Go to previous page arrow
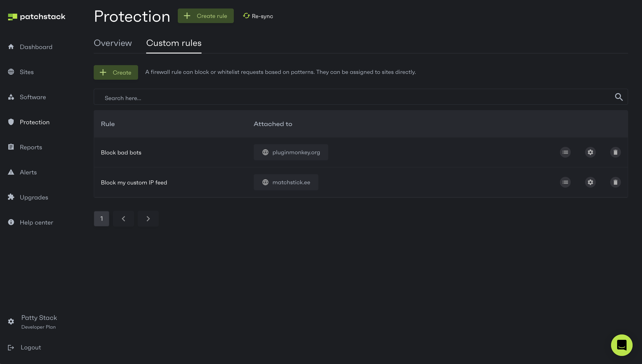Viewport: 642px width, 364px height. (x=123, y=219)
